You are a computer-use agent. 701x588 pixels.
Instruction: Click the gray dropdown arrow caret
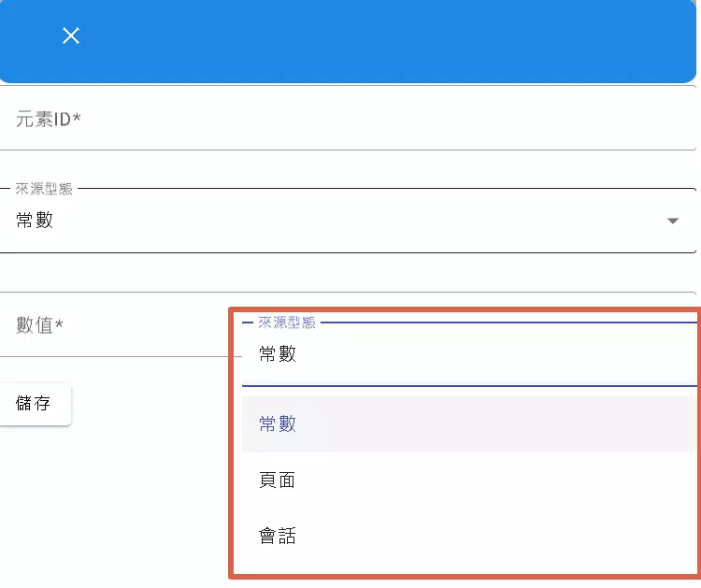(672, 222)
